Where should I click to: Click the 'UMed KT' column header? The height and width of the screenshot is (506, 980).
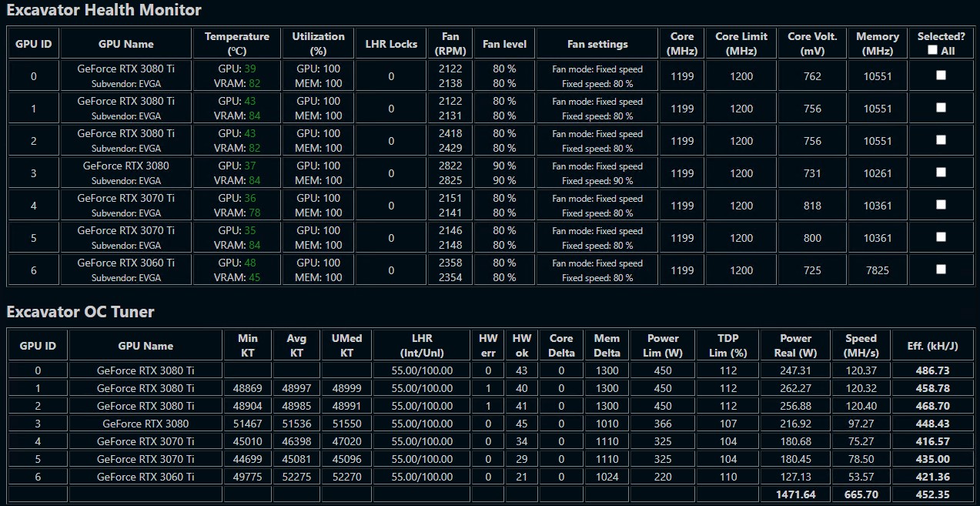coord(346,346)
